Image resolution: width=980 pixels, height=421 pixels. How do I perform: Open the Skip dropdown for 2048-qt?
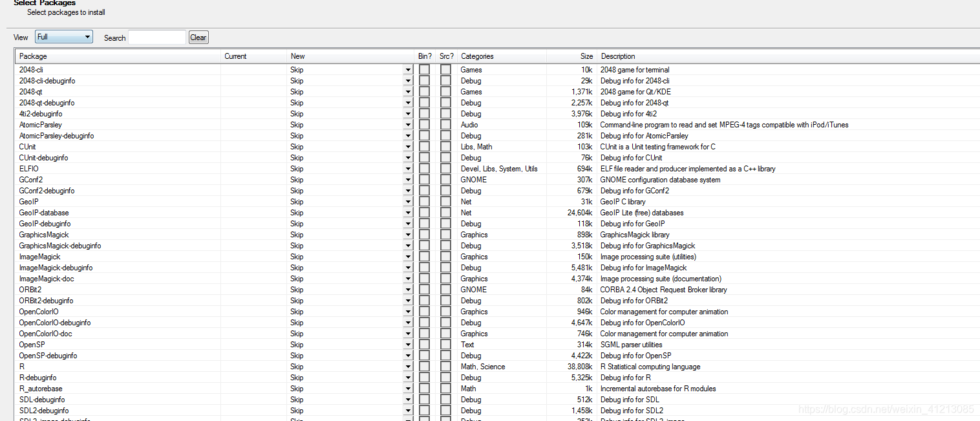point(408,92)
